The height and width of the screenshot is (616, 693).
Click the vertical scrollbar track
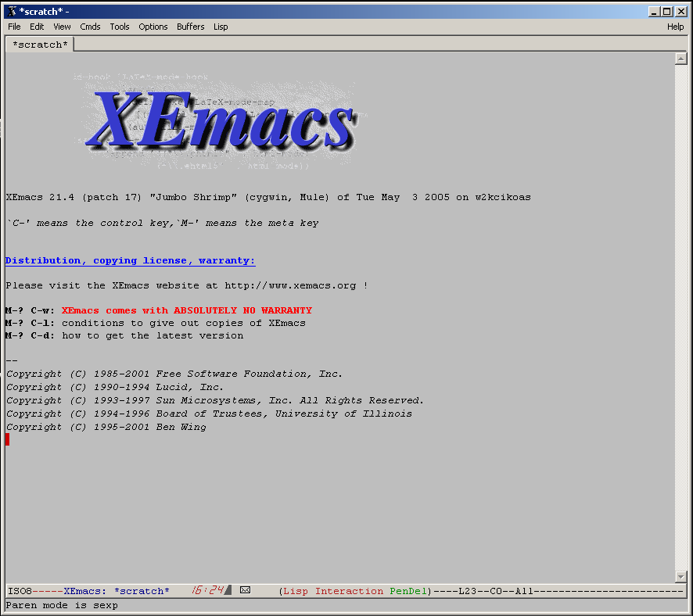coord(680,313)
